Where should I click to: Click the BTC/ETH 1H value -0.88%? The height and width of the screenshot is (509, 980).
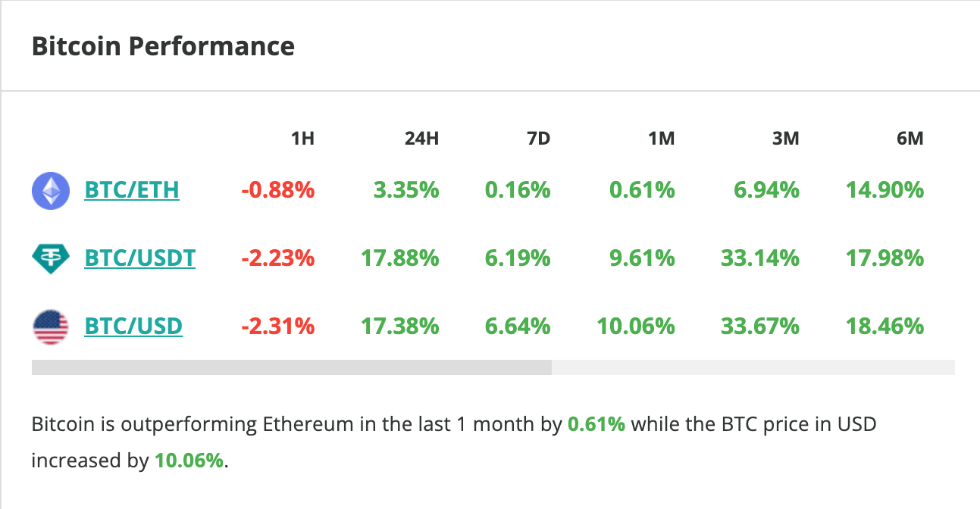click(x=278, y=189)
